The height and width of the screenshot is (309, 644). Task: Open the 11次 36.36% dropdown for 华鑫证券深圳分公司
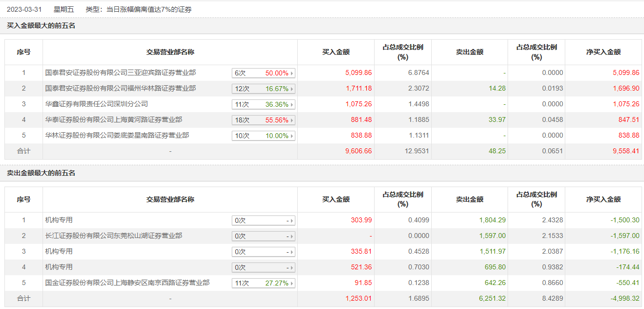click(x=263, y=104)
